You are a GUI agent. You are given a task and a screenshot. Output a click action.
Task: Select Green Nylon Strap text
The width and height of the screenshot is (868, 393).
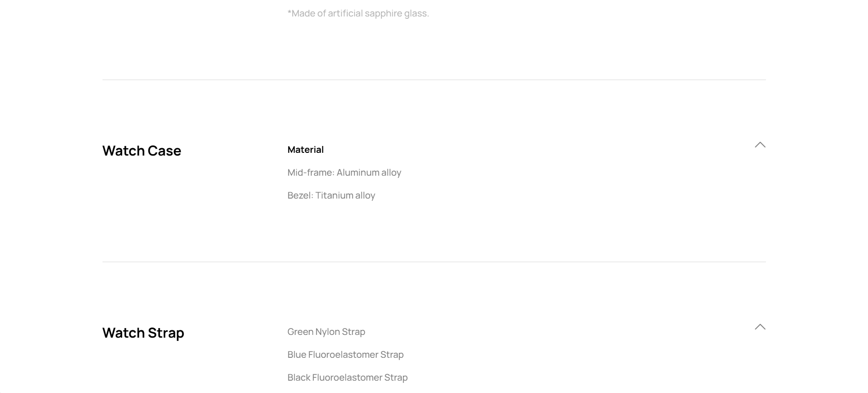326,332
